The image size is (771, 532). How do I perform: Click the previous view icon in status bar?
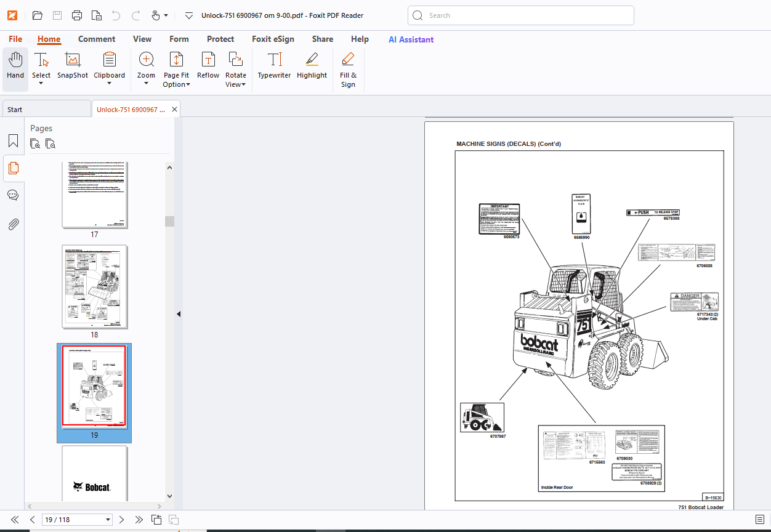point(156,520)
